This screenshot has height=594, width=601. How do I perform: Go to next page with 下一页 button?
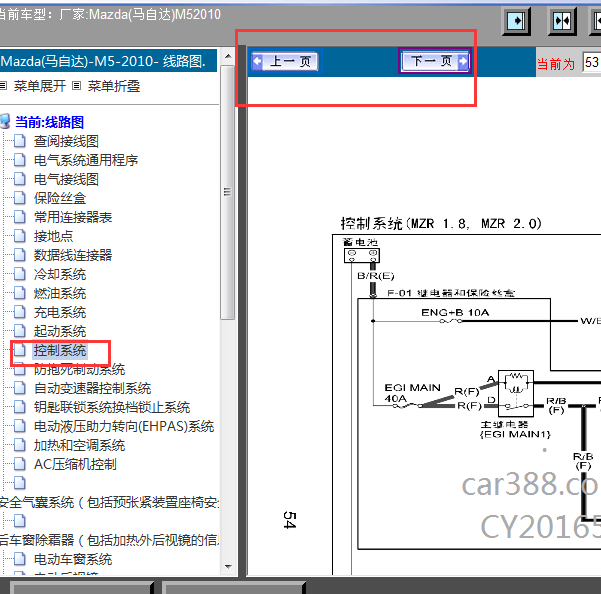pos(435,61)
